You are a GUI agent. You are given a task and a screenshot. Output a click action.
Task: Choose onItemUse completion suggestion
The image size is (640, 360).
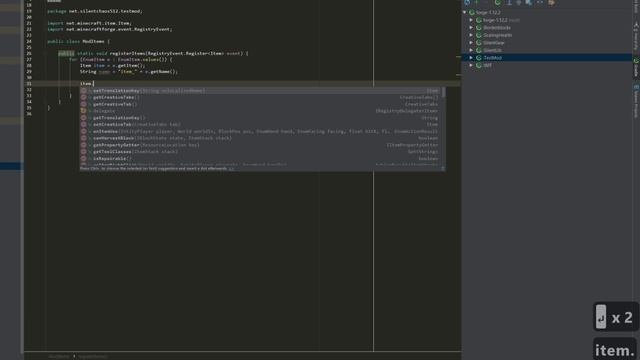click(x=260, y=131)
